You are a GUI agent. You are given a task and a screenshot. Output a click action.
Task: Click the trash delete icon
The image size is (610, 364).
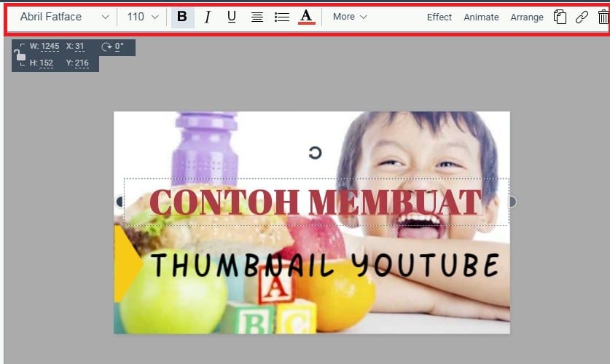[603, 17]
